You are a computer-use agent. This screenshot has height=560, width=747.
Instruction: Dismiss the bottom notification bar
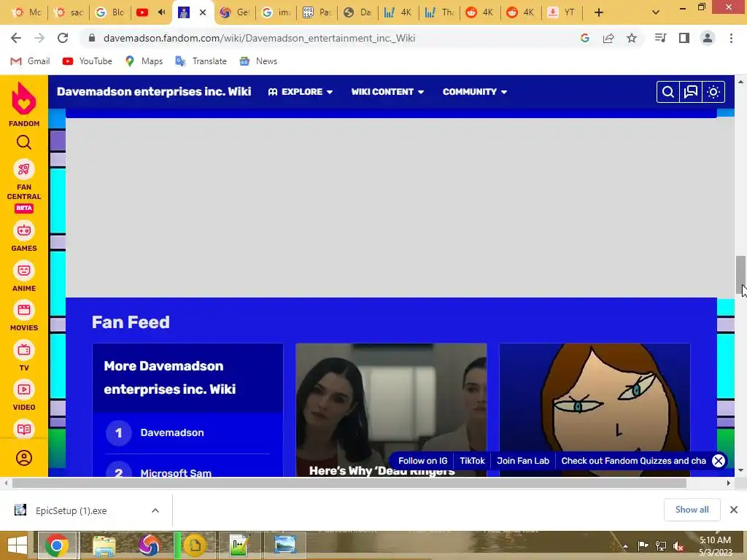click(x=719, y=461)
